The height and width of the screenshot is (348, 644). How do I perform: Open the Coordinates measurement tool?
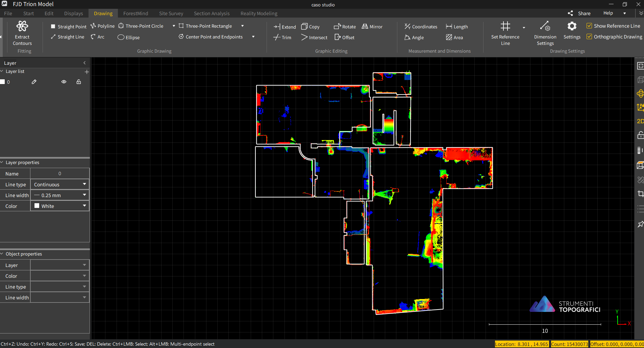tap(421, 27)
